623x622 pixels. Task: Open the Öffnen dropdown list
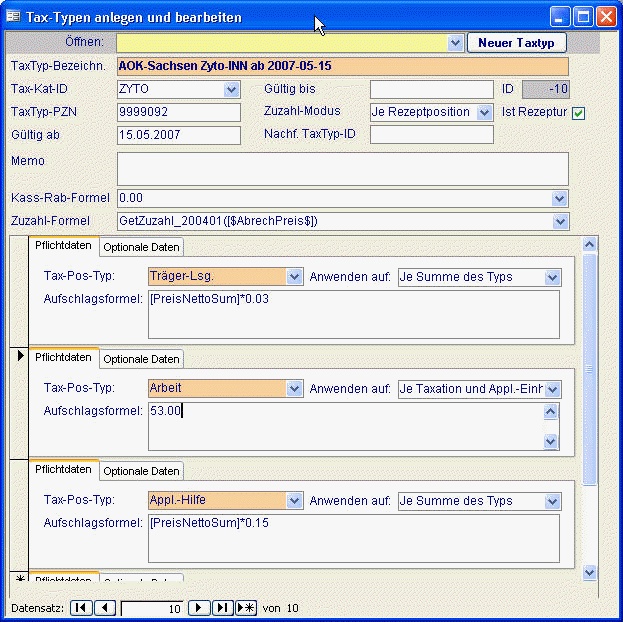click(x=455, y=43)
